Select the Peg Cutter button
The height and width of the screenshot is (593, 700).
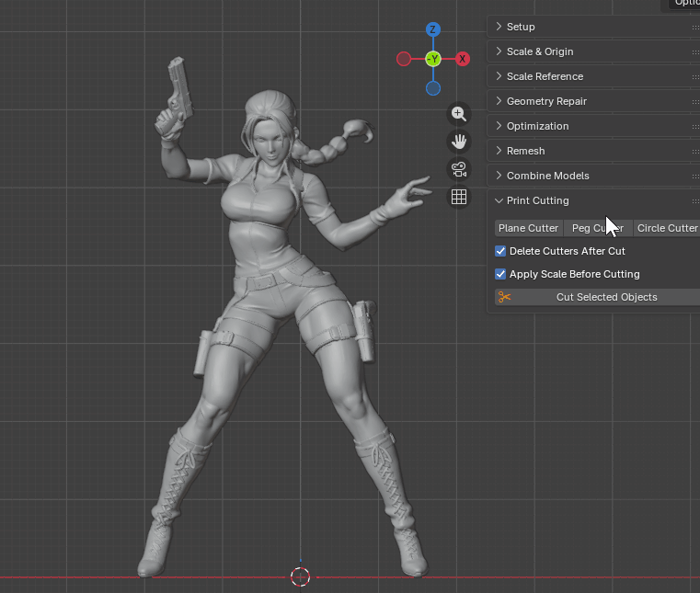click(598, 228)
